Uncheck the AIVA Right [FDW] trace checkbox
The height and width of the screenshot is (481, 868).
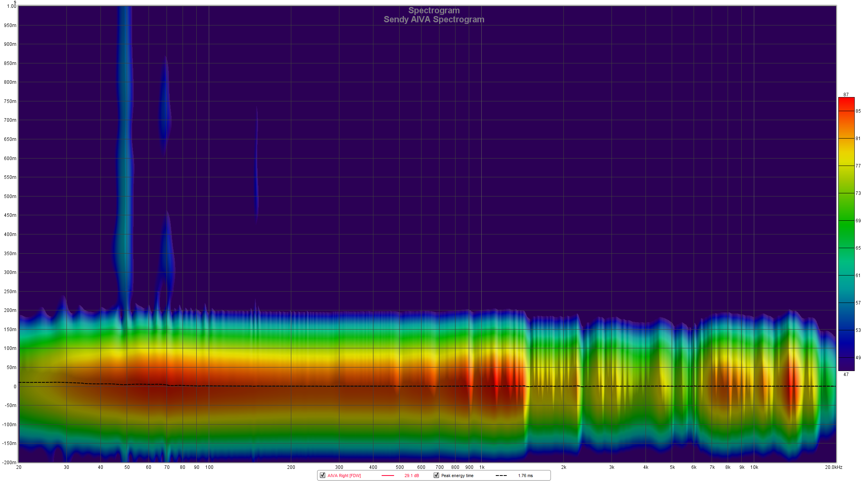[323, 475]
